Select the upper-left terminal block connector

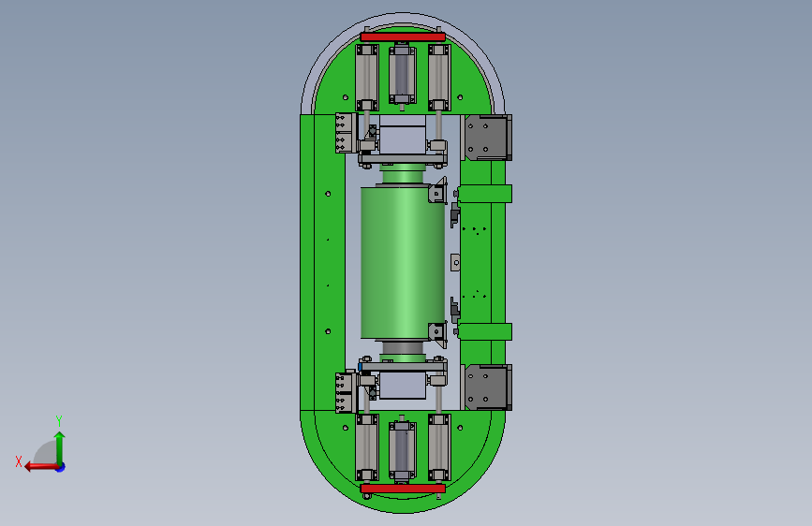click(x=345, y=133)
